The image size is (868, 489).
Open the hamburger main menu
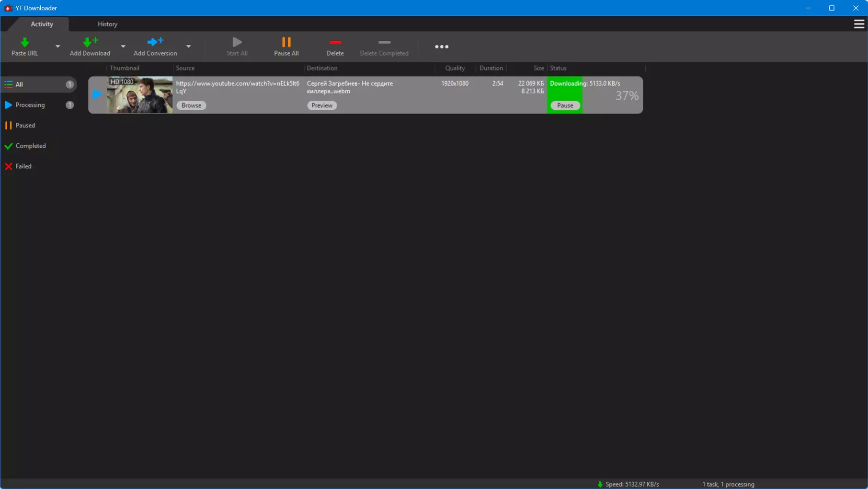click(x=859, y=24)
